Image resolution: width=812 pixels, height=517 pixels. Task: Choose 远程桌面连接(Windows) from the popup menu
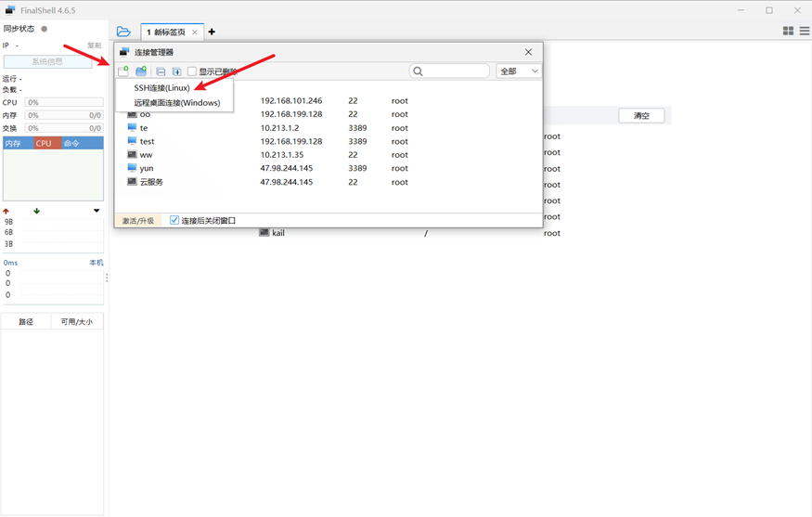(176, 103)
